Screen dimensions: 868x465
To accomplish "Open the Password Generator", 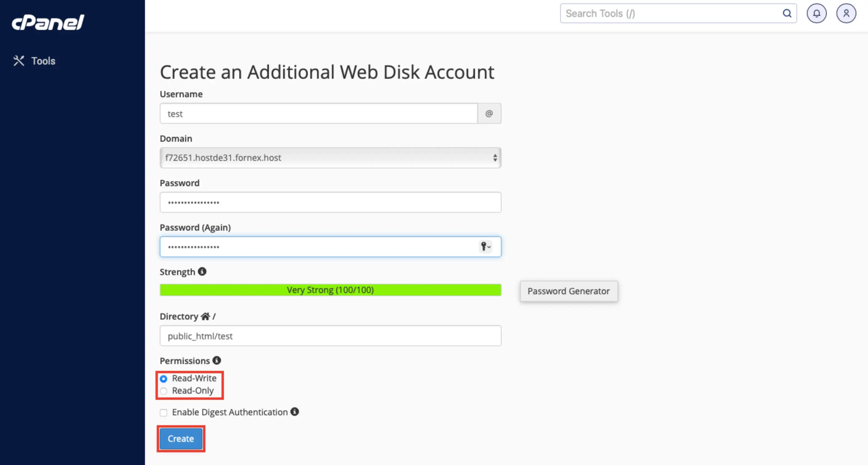I will 569,291.
